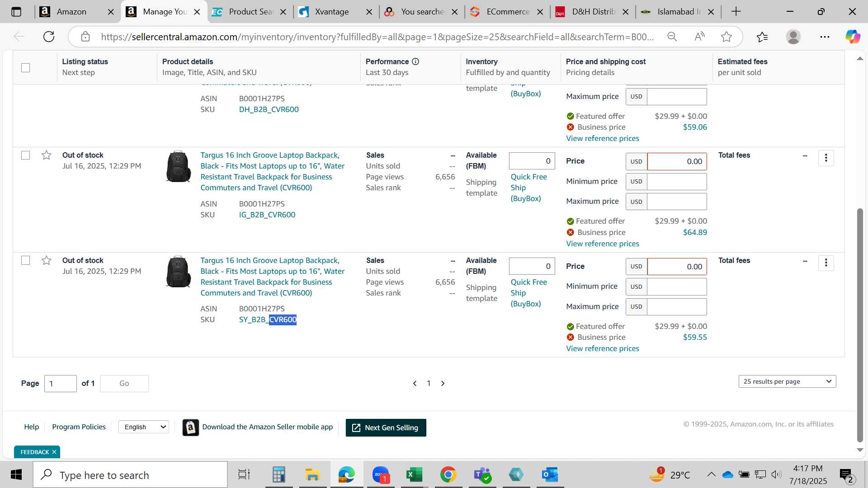Click the page vertical scrollbar thumb
The width and height of the screenshot is (868, 488).
(860, 325)
